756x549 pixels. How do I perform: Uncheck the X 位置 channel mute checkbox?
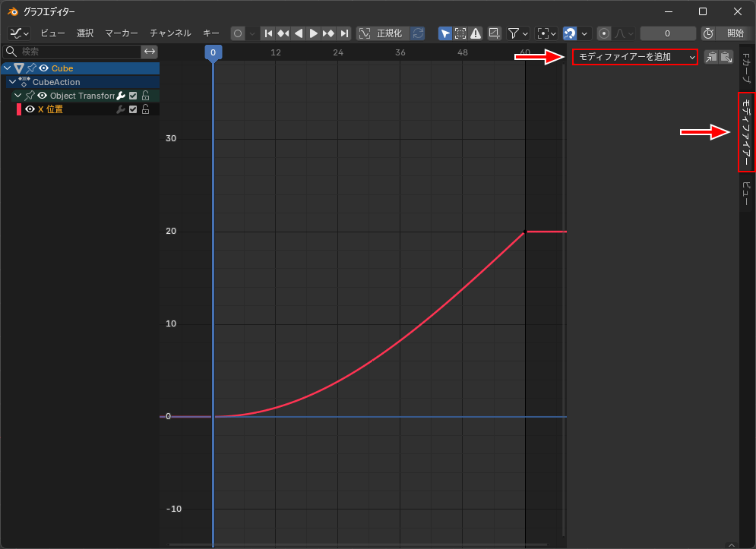pos(133,109)
